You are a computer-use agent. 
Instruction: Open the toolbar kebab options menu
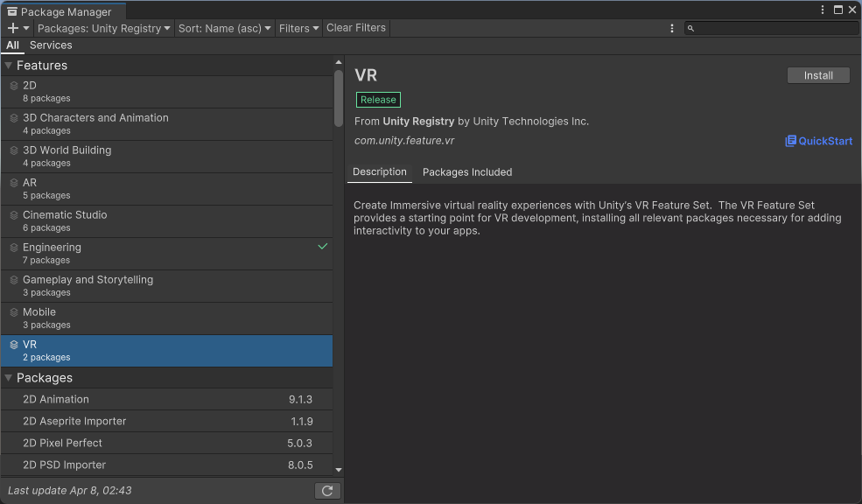pos(672,28)
